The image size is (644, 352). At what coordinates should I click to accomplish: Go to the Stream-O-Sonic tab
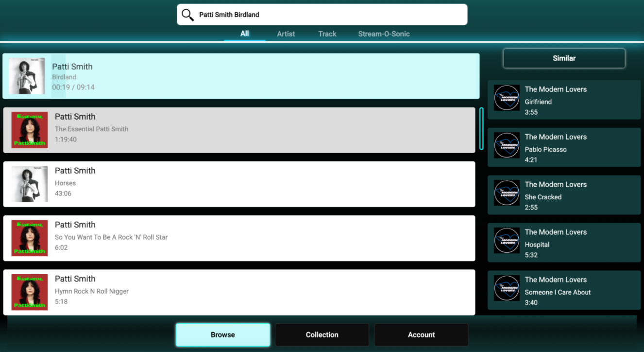point(384,34)
